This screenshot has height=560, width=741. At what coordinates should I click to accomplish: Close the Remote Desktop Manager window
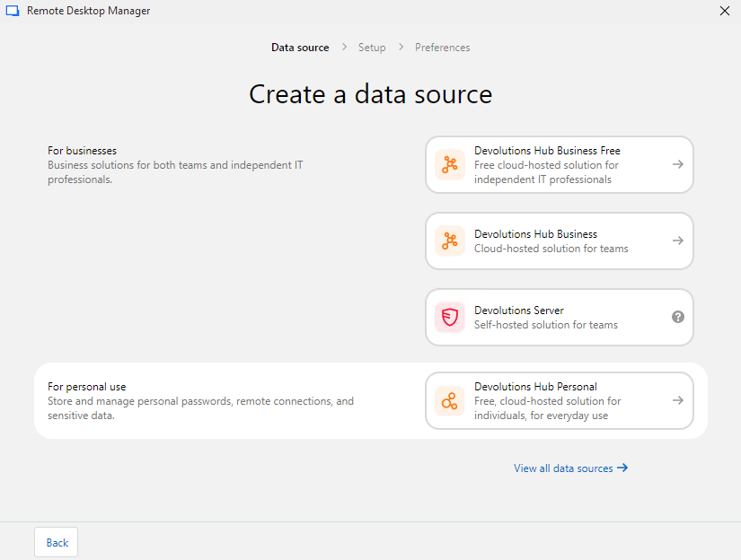coord(725,11)
